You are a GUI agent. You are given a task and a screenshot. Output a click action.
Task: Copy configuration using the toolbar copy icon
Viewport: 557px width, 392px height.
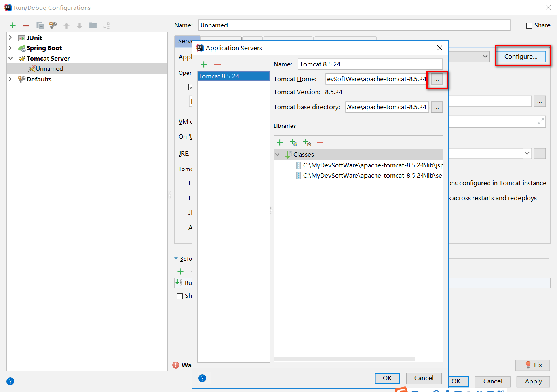pos(40,26)
